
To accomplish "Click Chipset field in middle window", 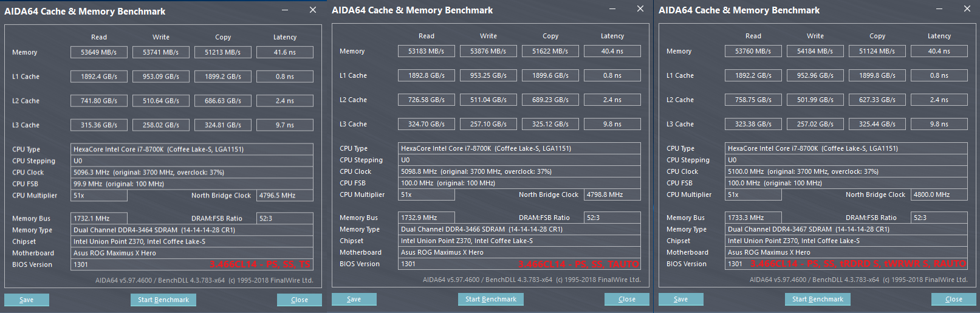I will coord(519,241).
